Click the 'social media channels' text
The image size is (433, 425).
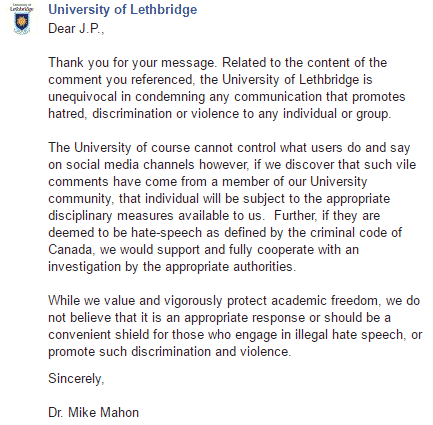[130, 165]
